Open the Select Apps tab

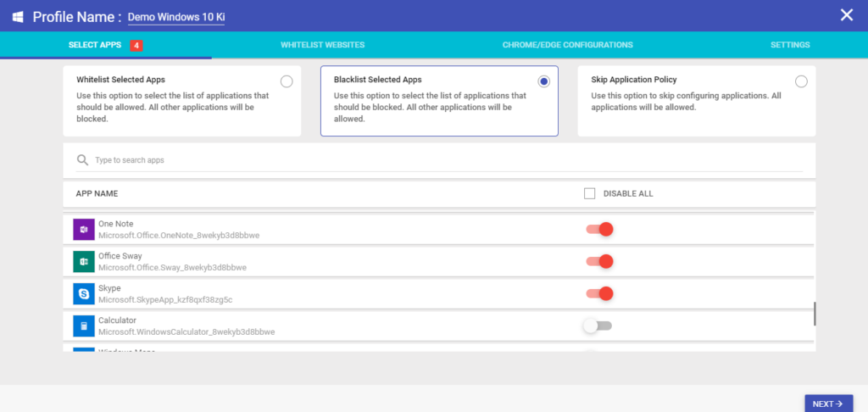click(x=106, y=45)
